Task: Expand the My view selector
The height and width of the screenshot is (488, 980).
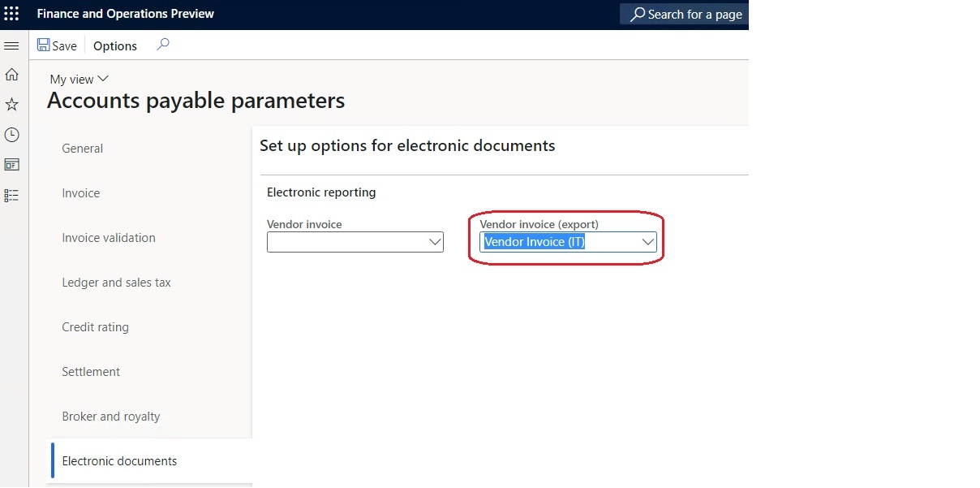Action: coord(78,79)
